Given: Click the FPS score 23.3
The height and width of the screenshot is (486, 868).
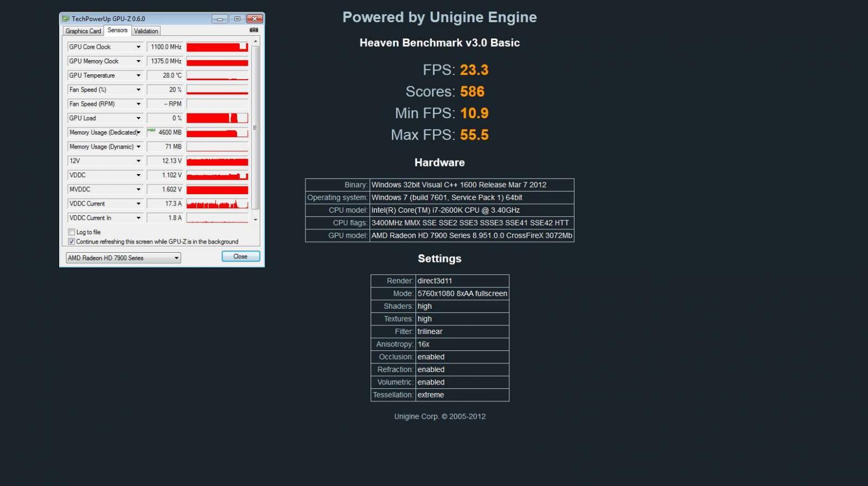Looking at the screenshot, I should [474, 70].
